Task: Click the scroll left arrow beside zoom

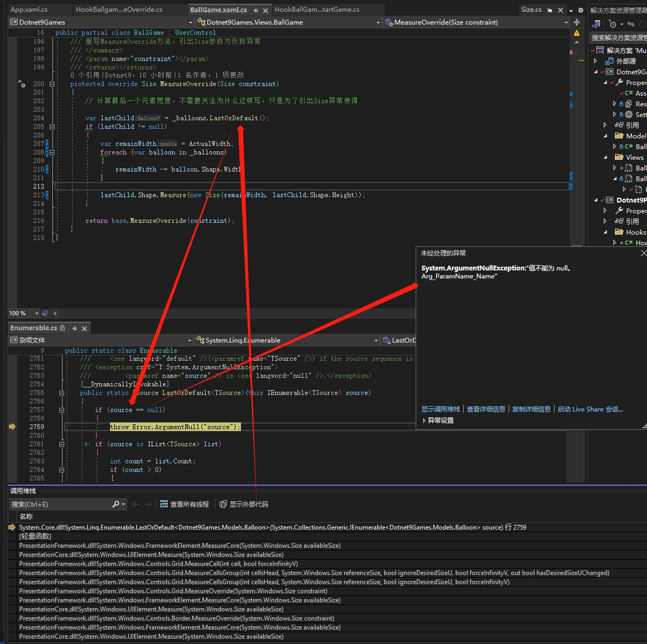Action: (54, 313)
